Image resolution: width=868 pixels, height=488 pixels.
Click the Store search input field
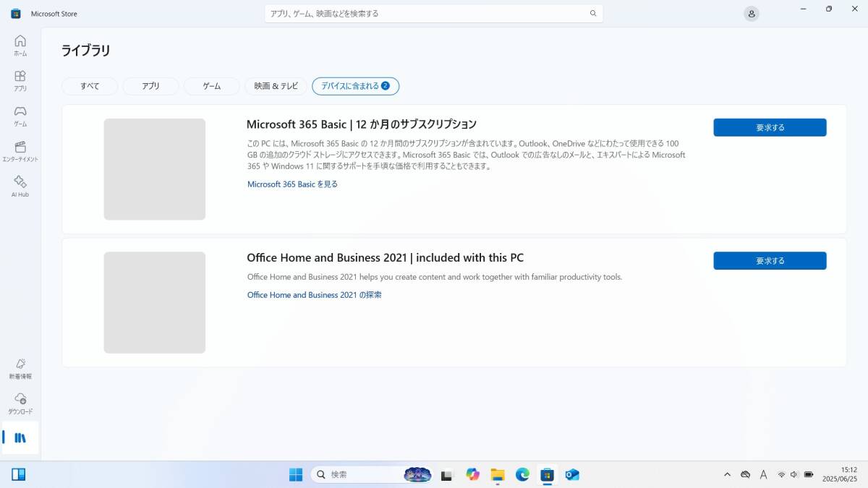(x=433, y=13)
